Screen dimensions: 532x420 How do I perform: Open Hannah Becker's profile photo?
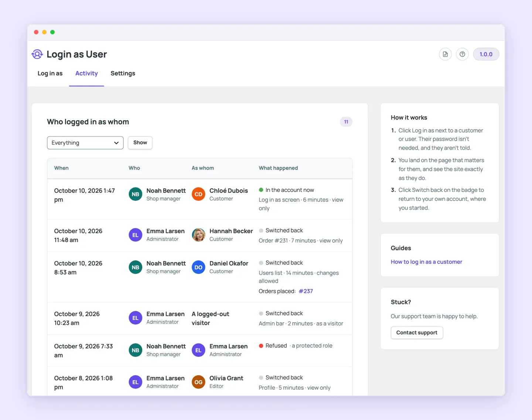tap(198, 235)
